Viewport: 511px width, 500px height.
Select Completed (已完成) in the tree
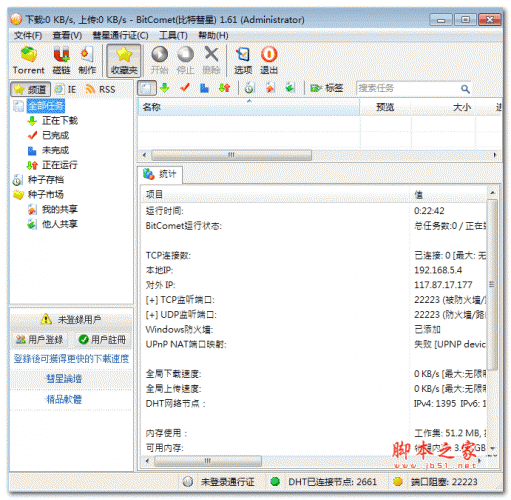point(55,135)
